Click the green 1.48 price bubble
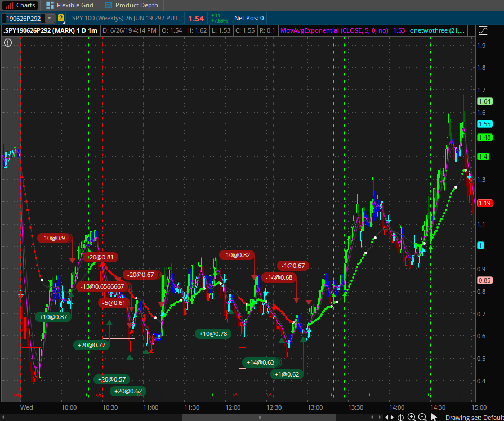The height and width of the screenshot is (421, 504). [x=484, y=137]
